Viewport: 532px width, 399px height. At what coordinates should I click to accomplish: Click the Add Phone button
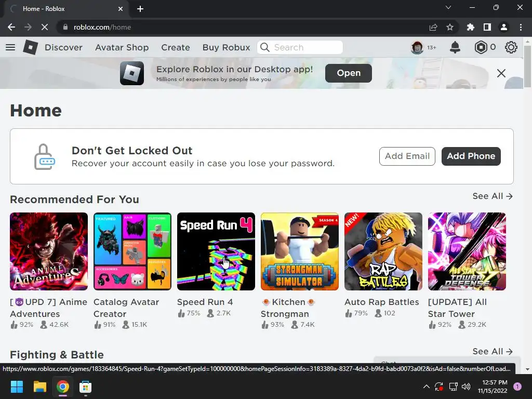471,156
